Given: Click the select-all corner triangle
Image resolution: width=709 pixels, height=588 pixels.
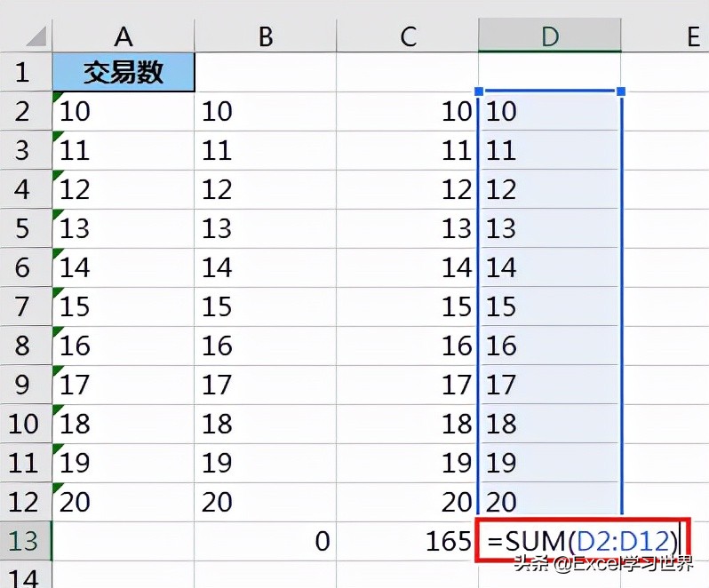Looking at the screenshot, I should 36,36.
